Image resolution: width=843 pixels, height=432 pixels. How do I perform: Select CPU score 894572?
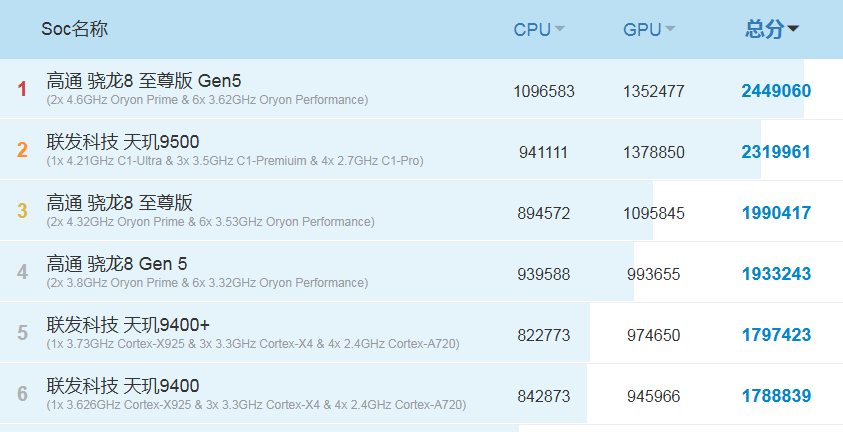[x=544, y=213]
